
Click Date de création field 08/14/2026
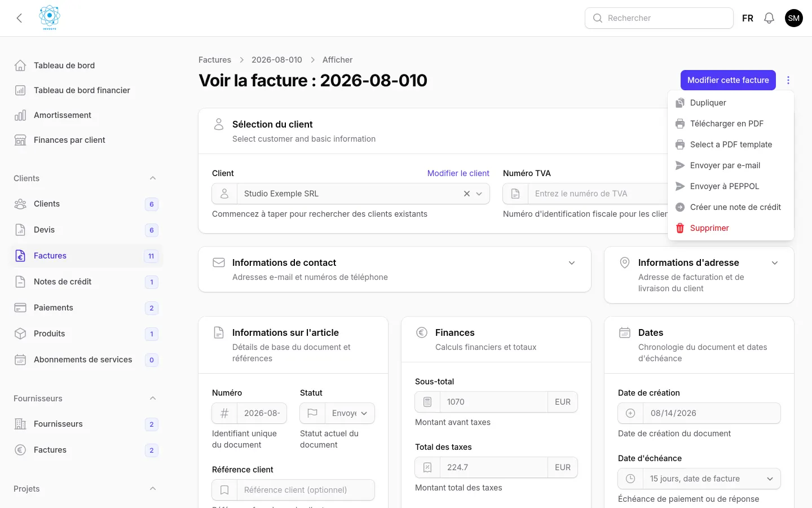[712, 413]
